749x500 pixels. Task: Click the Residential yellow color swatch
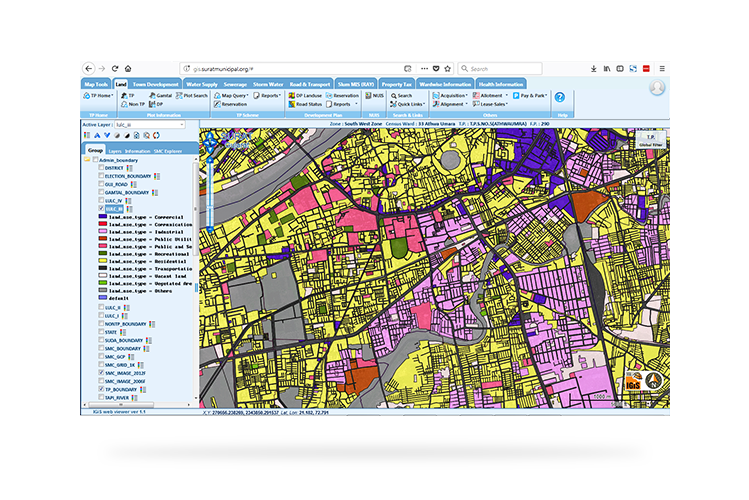tap(103, 261)
